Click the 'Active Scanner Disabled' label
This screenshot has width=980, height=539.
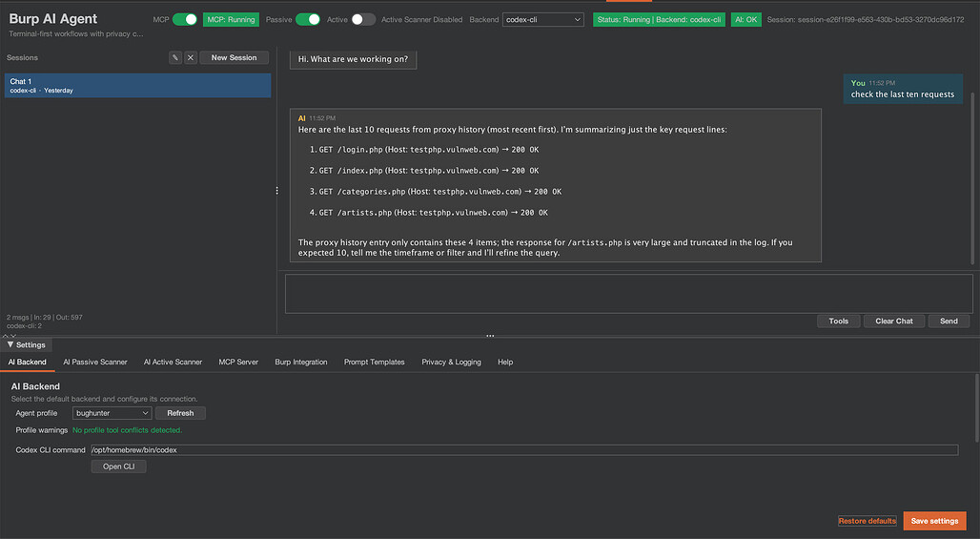[422, 19]
